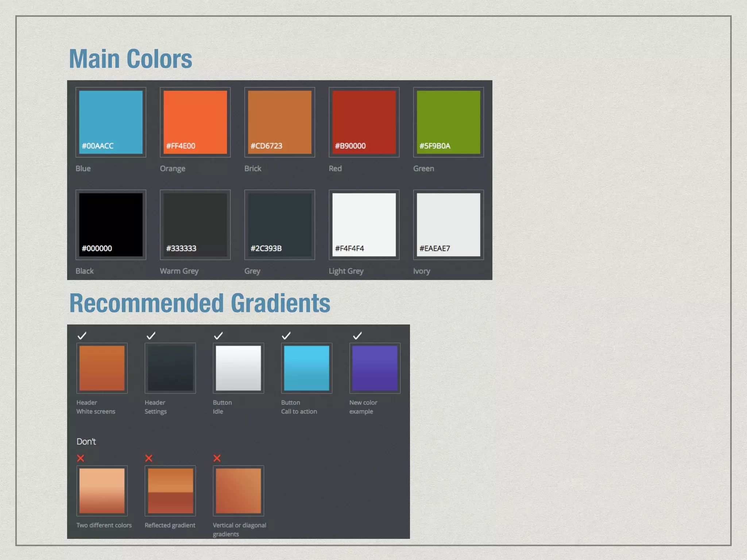
Task: Click the Header White screens gradient swatch
Action: [102, 368]
